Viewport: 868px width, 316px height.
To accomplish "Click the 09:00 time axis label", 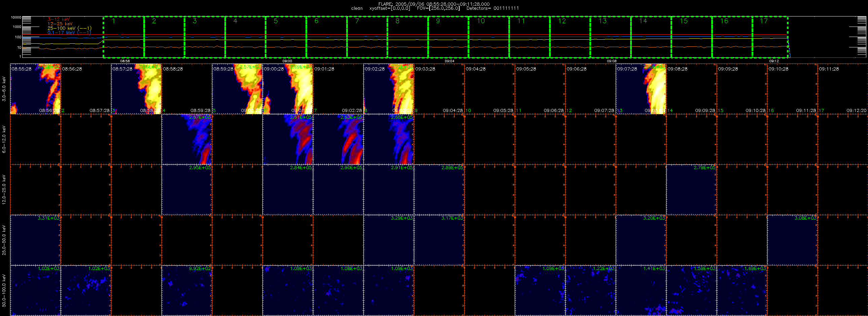I will (287, 61).
